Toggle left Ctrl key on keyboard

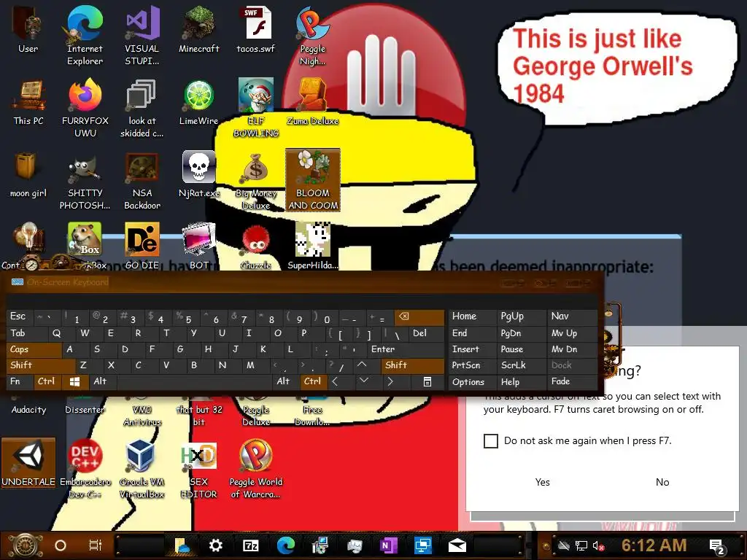point(47,381)
